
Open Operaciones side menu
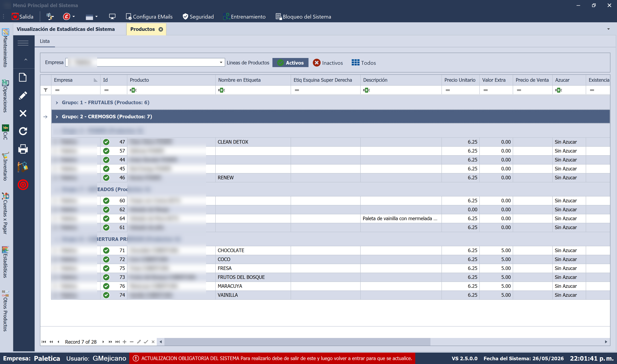click(5, 96)
